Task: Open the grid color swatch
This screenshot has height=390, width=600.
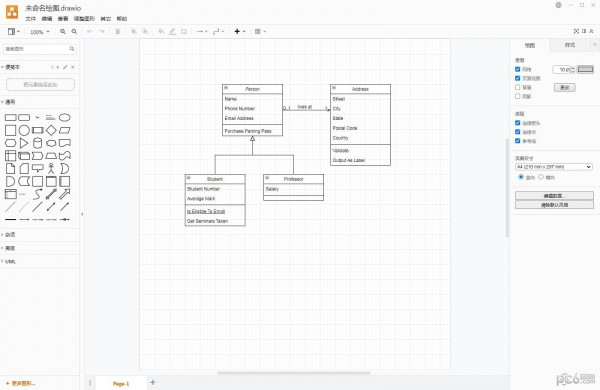Action: pos(585,69)
